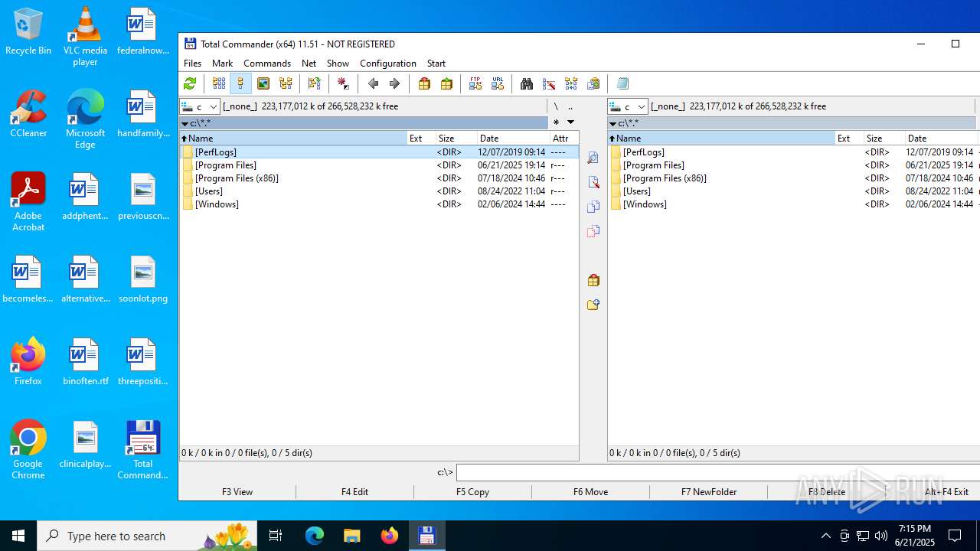Click the F7 NewFolder button
980x551 pixels.
click(709, 491)
